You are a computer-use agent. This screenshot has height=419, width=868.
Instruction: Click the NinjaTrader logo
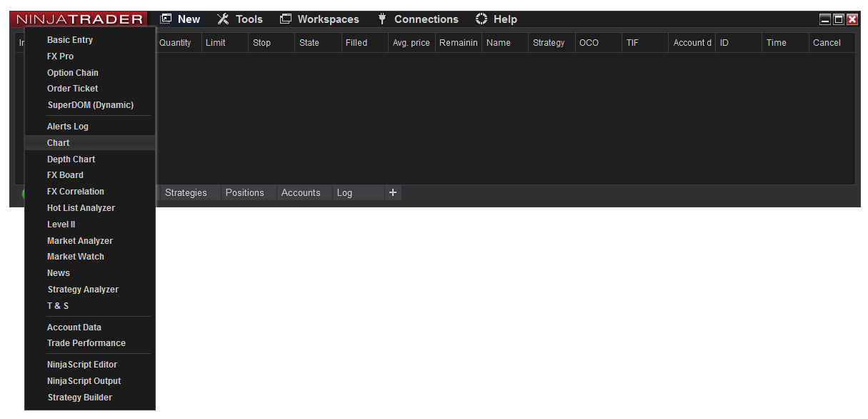pos(80,19)
